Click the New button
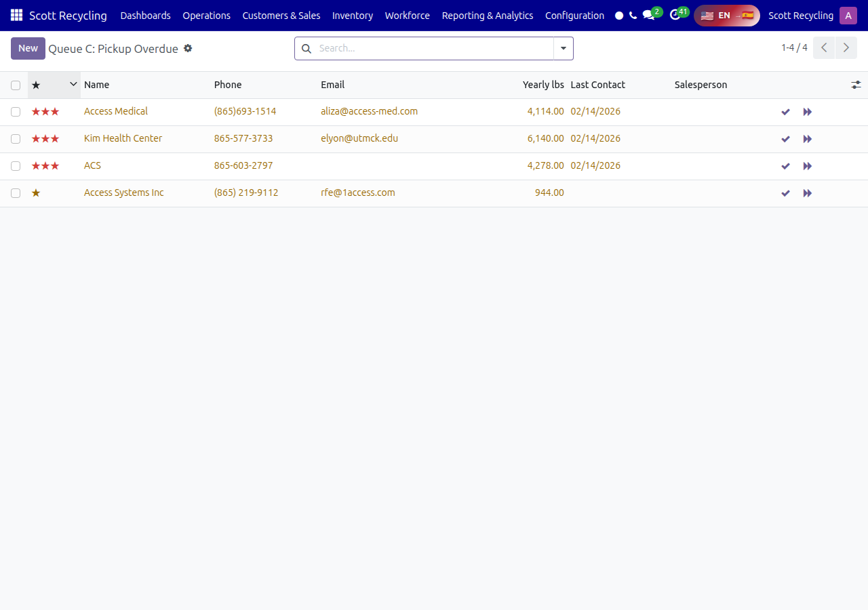The height and width of the screenshot is (610, 868). (x=28, y=48)
